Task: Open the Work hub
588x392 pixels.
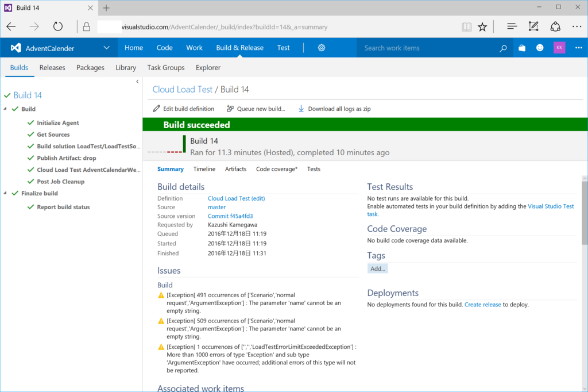Action: pos(194,48)
